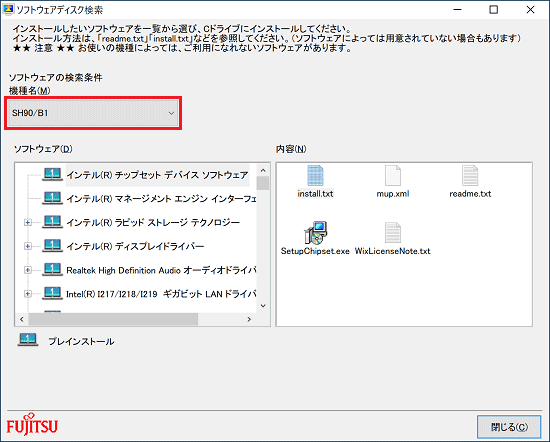The image size is (550, 442).
Task: Open the readme.txt file icon
Action: coord(470,176)
